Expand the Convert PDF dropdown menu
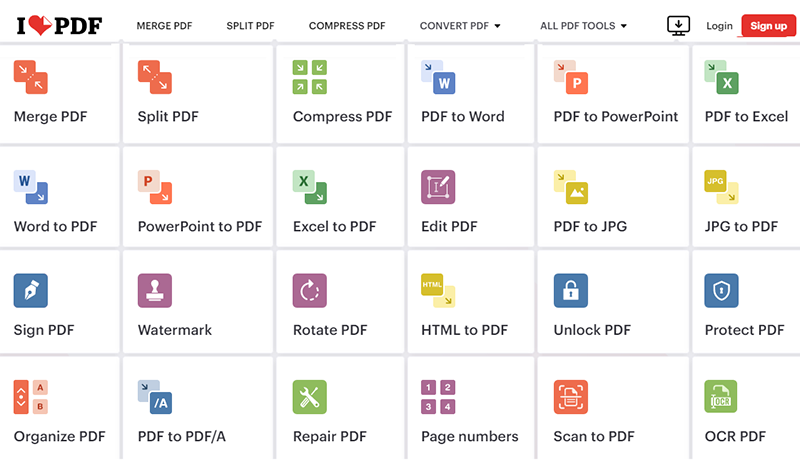The height and width of the screenshot is (472, 800). tap(460, 26)
